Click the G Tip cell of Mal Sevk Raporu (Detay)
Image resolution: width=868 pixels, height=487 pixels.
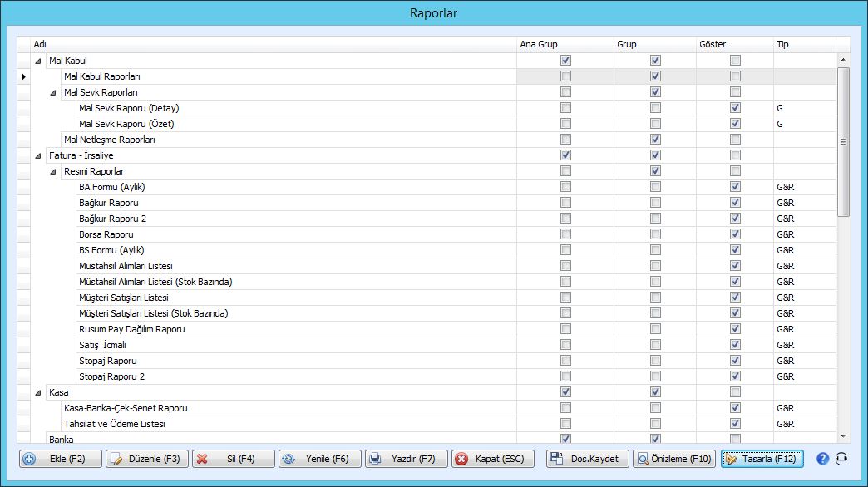805,108
